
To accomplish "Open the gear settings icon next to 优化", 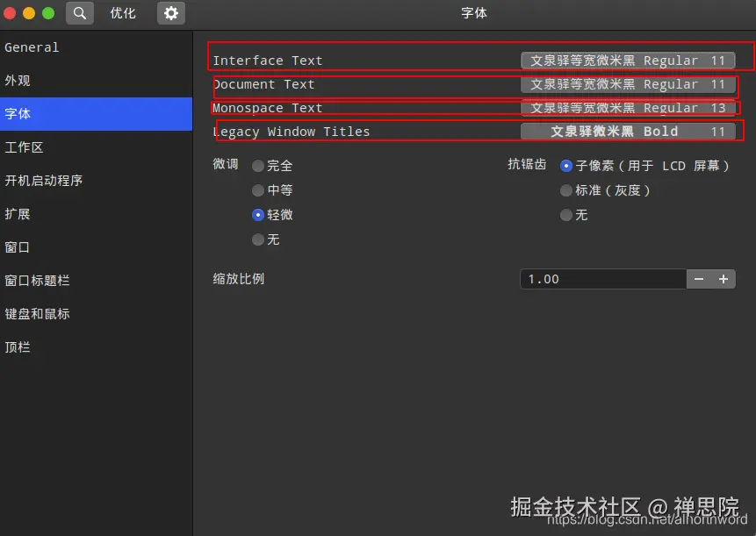I will tap(170, 13).
